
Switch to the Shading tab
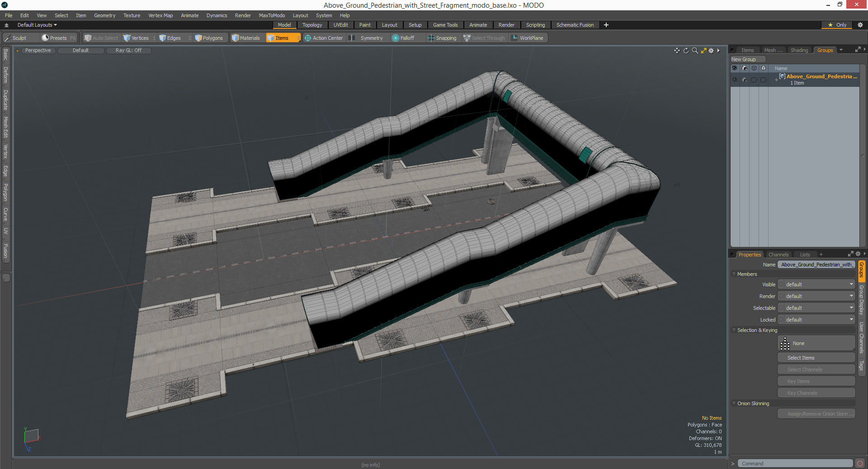(799, 50)
